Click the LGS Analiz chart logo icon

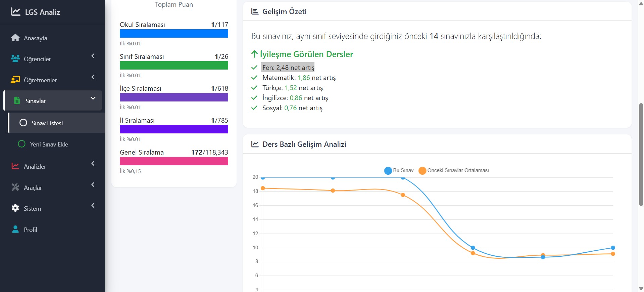click(x=15, y=12)
